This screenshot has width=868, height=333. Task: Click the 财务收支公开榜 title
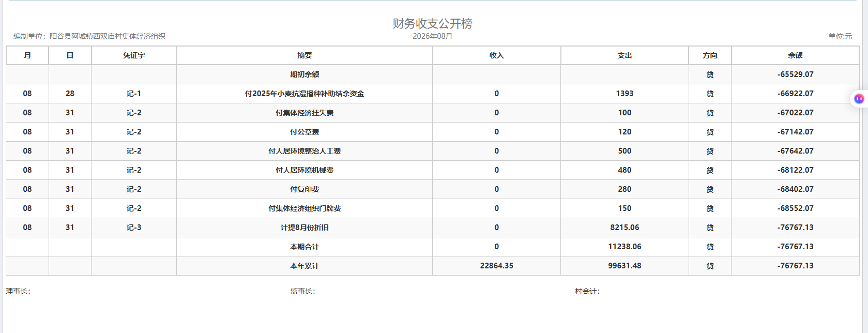[432, 23]
